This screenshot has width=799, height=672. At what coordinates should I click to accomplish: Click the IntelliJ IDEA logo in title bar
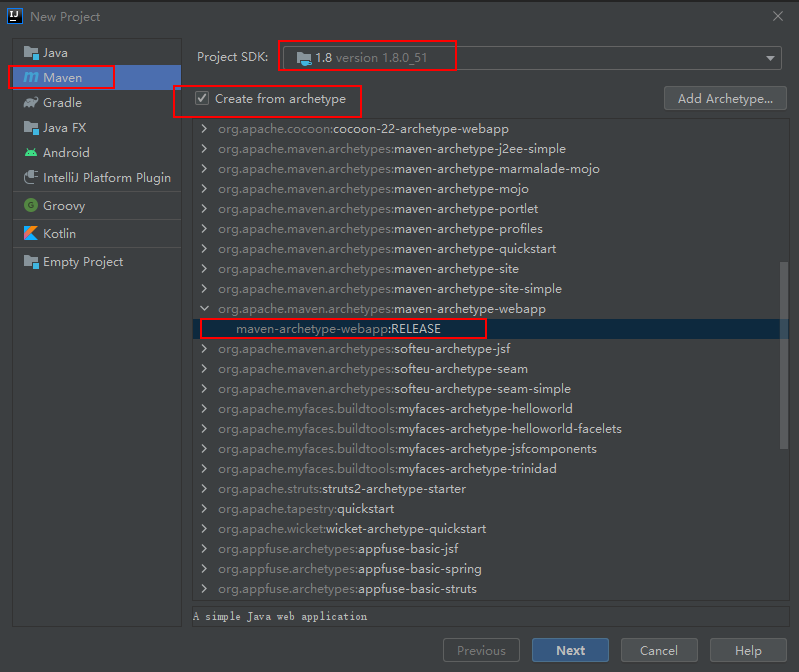pos(15,16)
